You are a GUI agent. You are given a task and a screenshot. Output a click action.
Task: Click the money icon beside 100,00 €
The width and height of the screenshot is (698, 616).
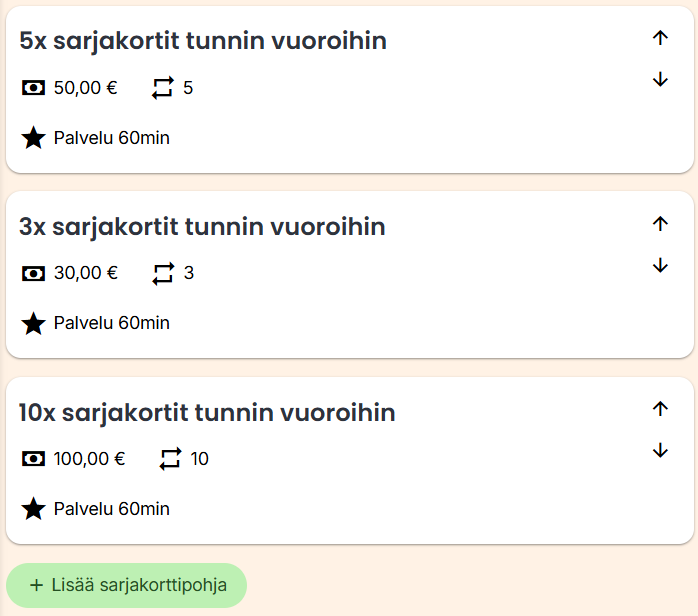coord(33,459)
